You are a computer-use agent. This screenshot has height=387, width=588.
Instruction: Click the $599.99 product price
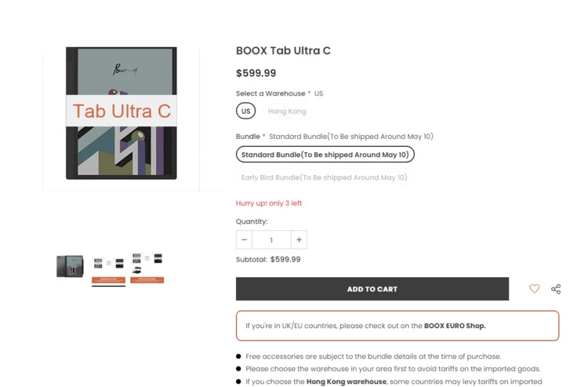tap(256, 73)
